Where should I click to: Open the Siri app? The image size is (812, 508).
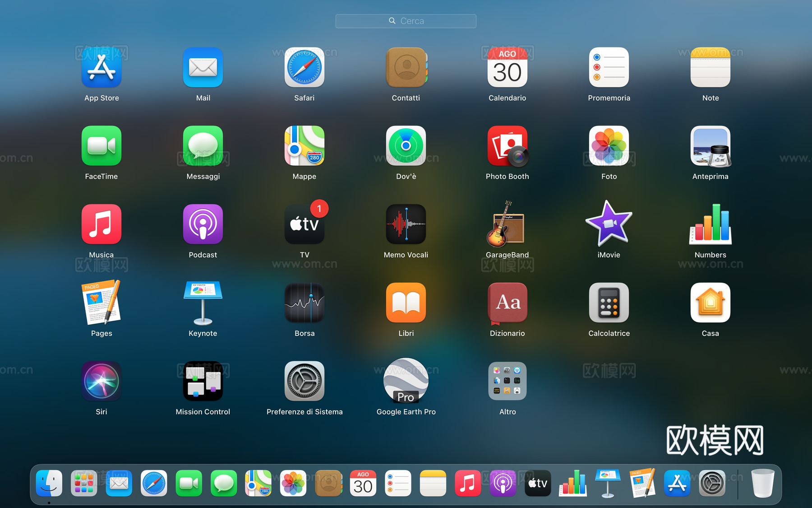point(101,381)
